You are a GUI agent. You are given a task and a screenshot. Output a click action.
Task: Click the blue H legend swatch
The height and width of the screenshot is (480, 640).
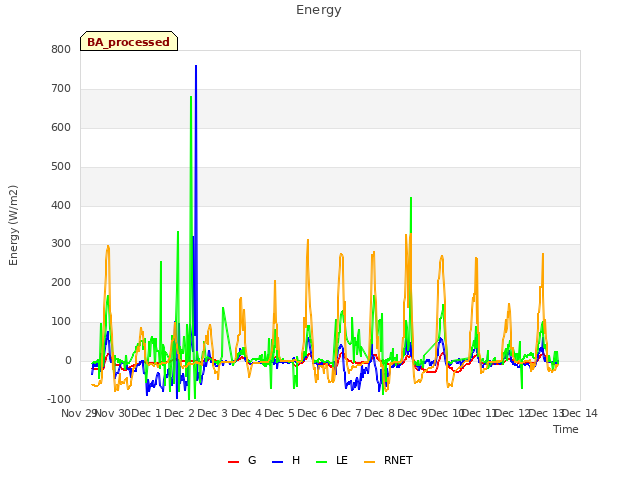pyautogui.click(x=277, y=462)
